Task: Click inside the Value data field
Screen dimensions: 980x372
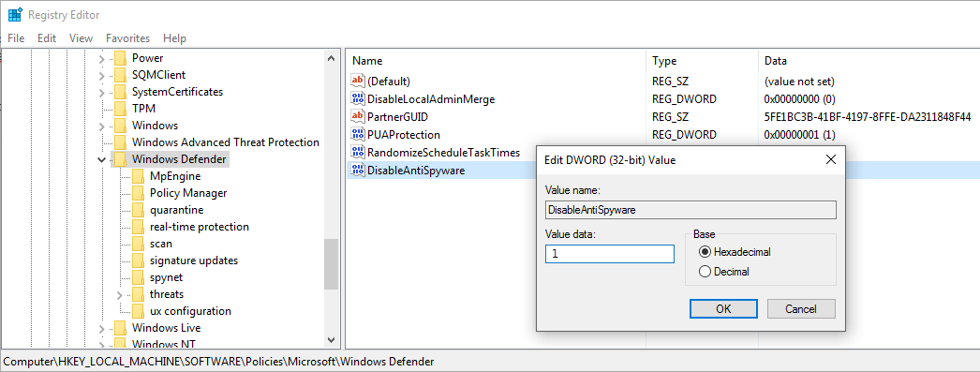Action: point(609,253)
